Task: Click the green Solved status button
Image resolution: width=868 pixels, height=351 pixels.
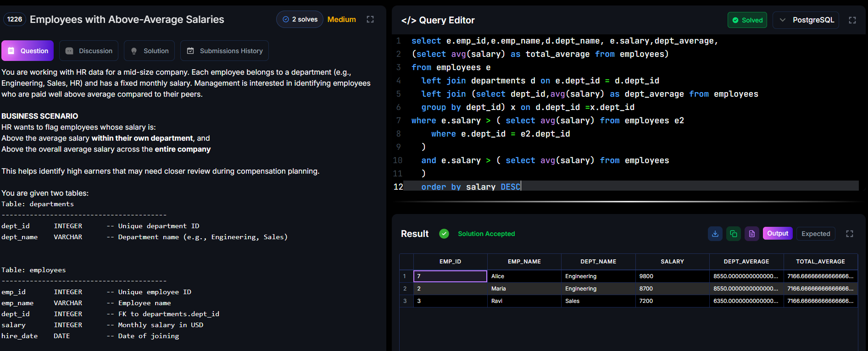Action: click(747, 20)
